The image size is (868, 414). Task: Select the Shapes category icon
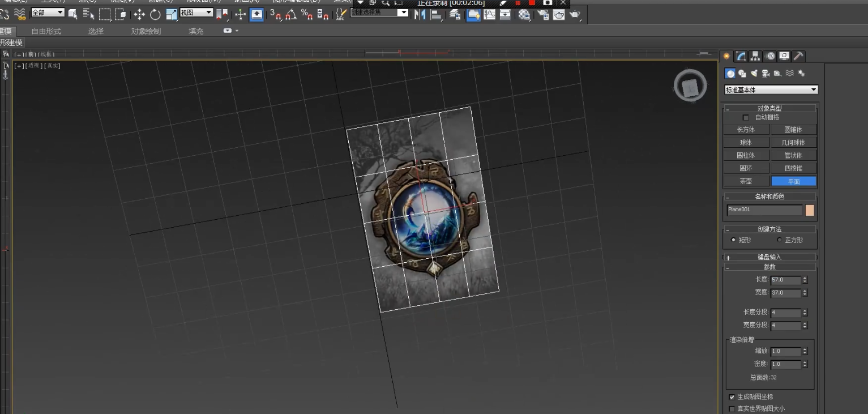coord(742,74)
